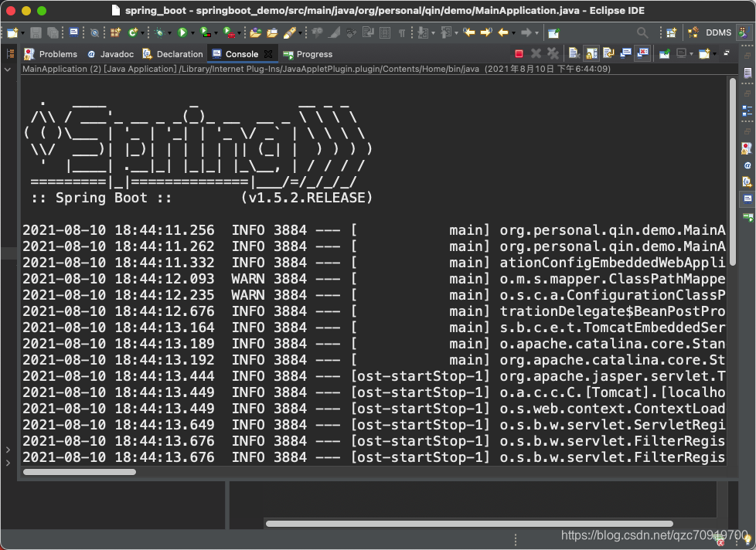Toggle Word Wrap in the console
This screenshot has height=550, width=756.
pyautogui.click(x=608, y=53)
